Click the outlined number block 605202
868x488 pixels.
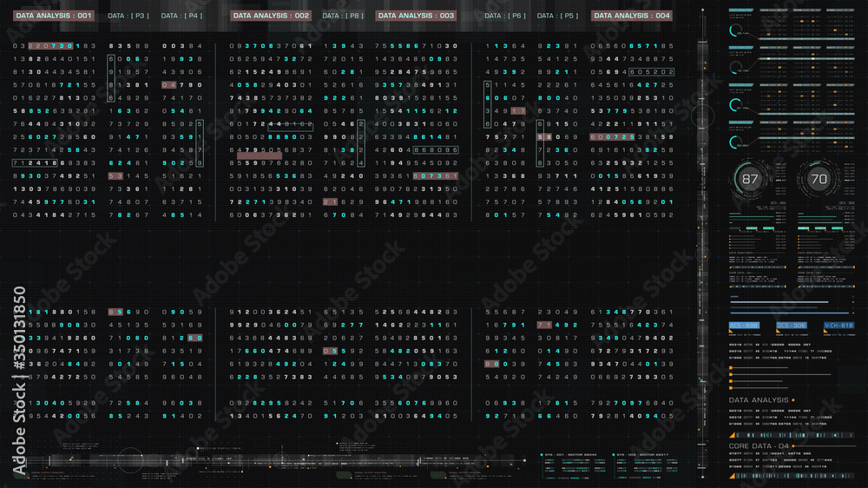click(x=652, y=72)
